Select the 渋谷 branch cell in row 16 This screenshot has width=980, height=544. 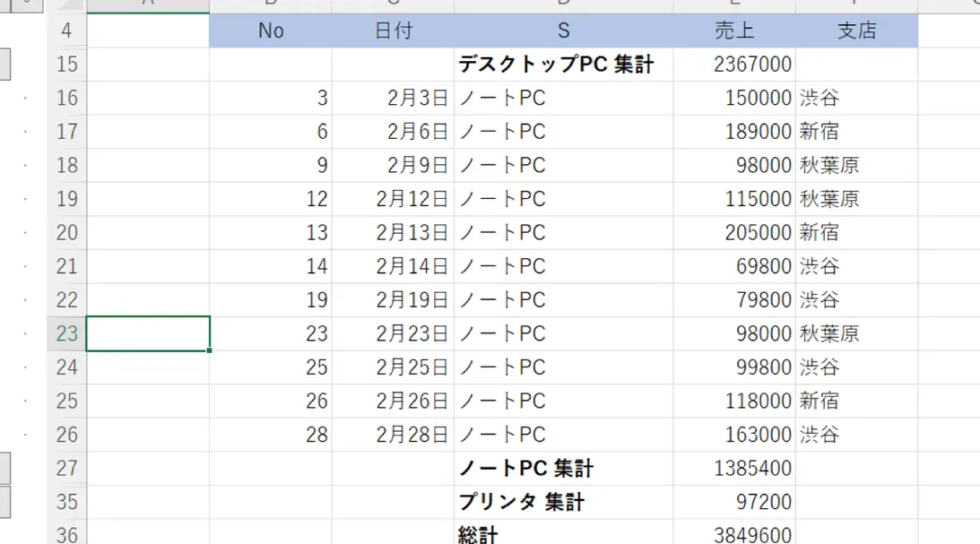[816, 98]
